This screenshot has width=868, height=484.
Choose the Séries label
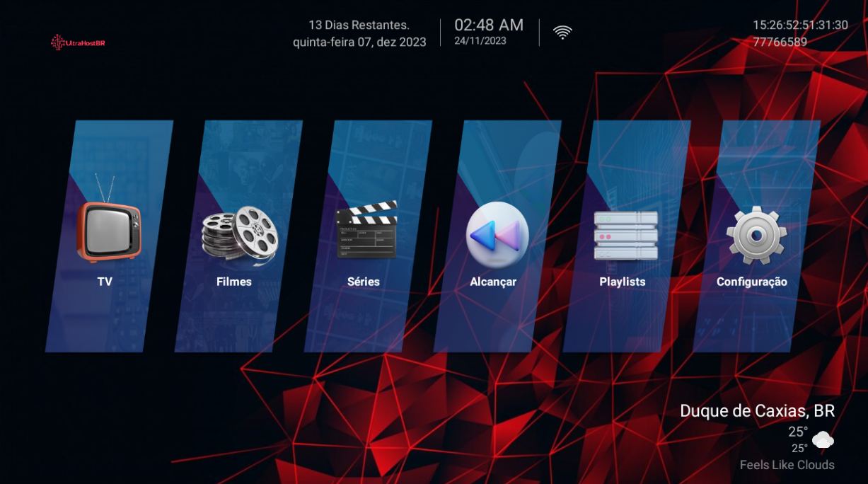click(364, 282)
